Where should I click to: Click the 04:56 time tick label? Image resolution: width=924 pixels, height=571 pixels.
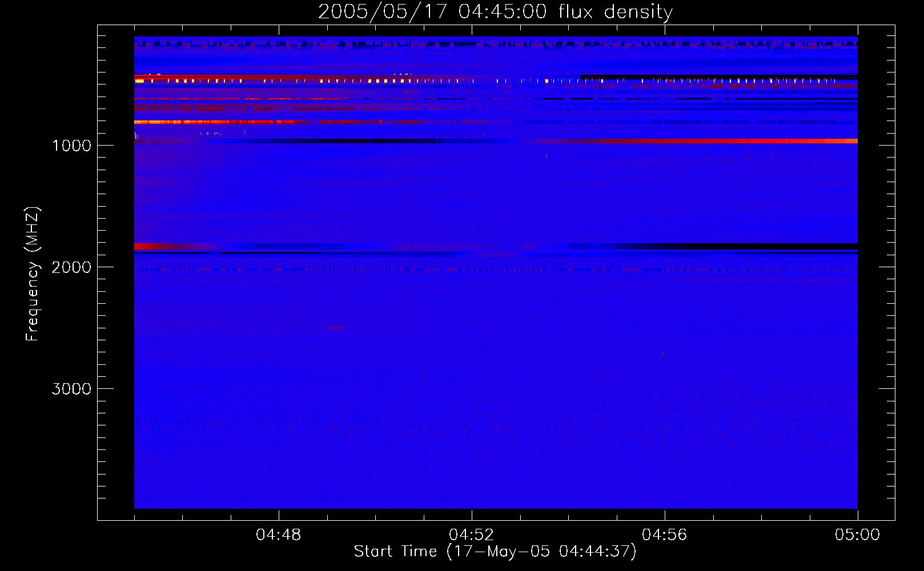664,535
